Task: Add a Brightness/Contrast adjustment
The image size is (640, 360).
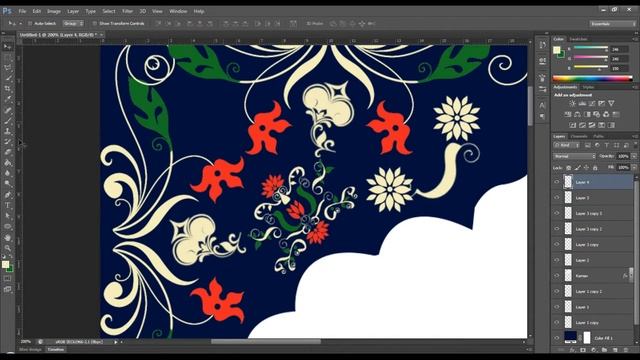Action: 573,104
